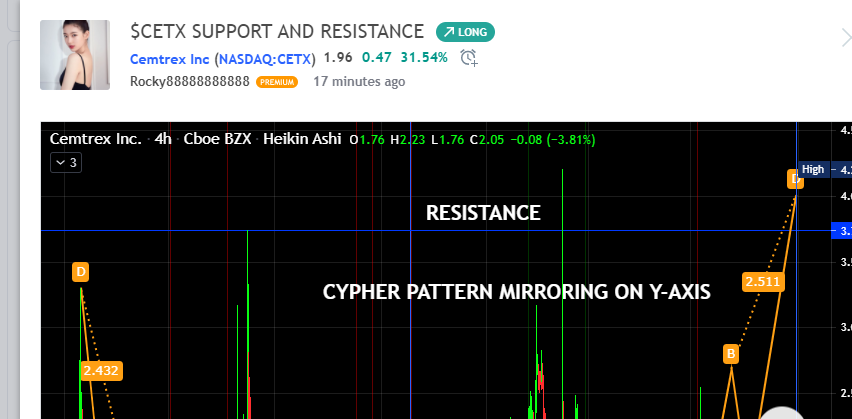
Task: Open the NASDAQ:CETX ticker link
Action: tap(265, 59)
